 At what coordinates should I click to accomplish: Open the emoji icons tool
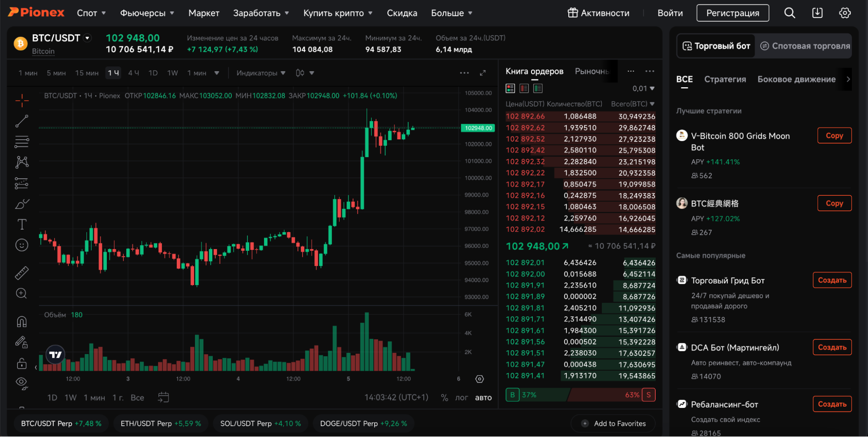[22, 245]
